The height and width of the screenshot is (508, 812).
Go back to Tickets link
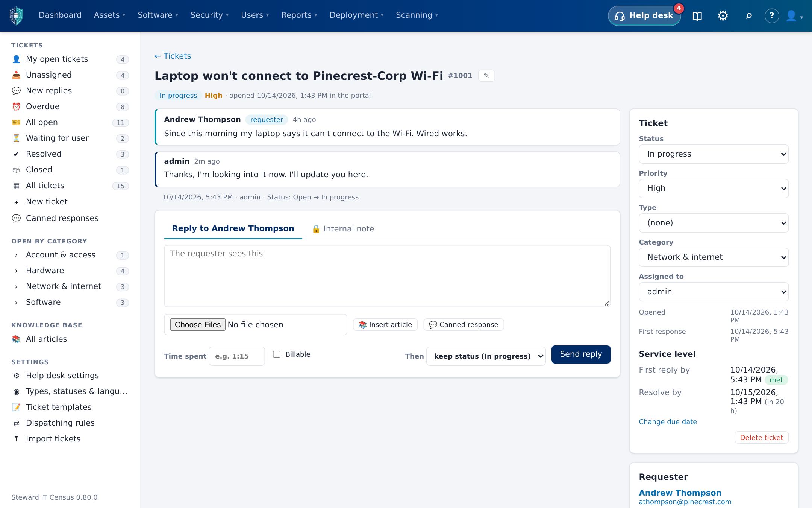(173, 56)
